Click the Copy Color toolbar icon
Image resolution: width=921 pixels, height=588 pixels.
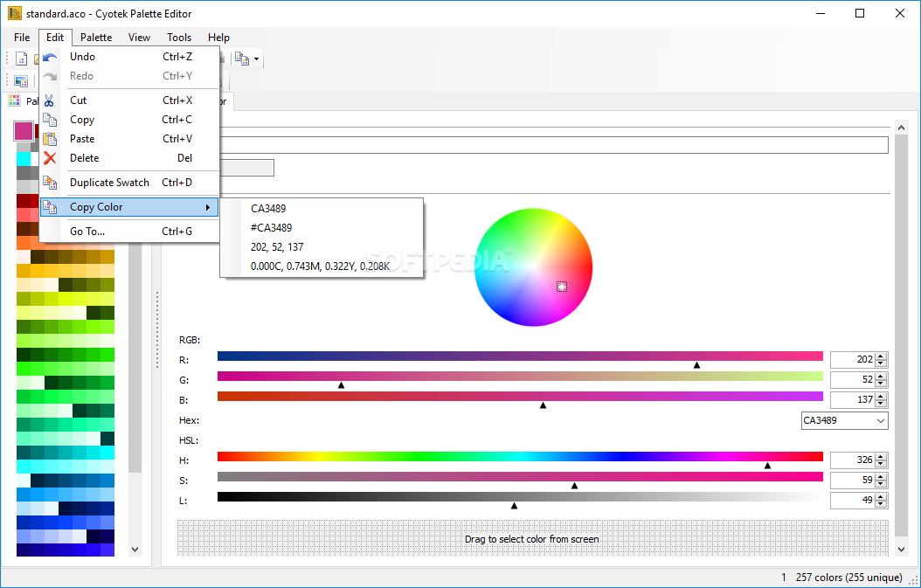pyautogui.click(x=241, y=59)
